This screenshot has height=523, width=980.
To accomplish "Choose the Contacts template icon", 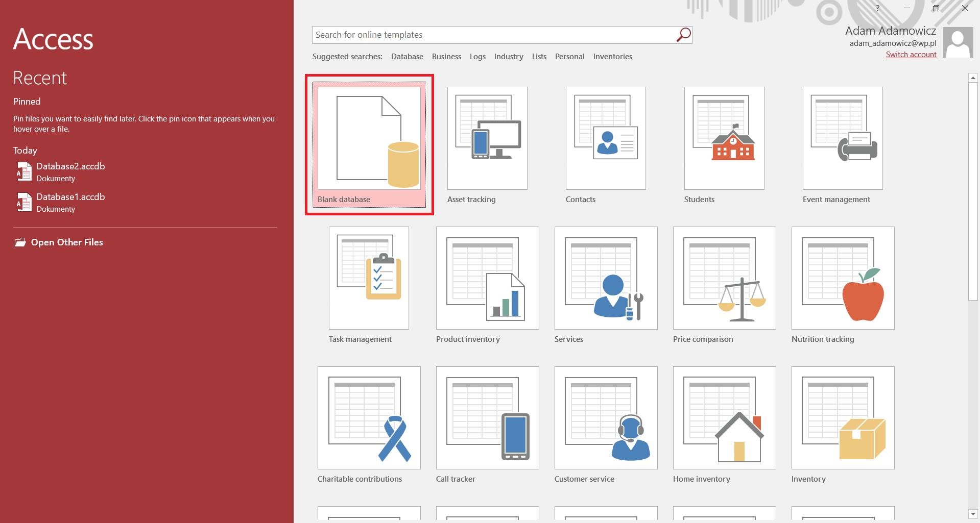I will [x=606, y=138].
